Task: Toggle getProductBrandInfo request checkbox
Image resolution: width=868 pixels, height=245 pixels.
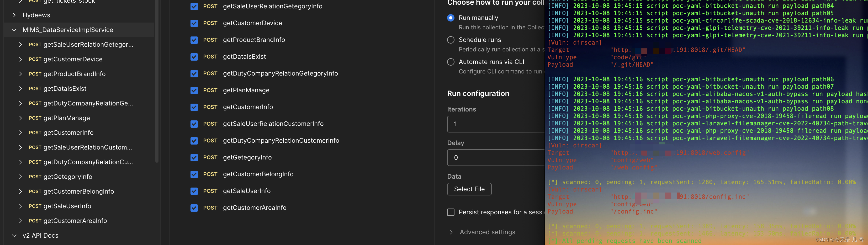Action: coord(194,40)
